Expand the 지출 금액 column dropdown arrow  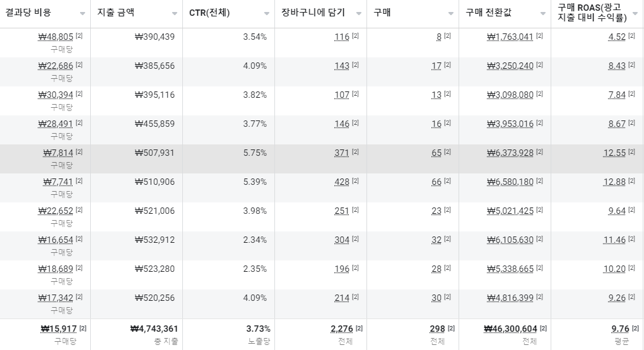(175, 13)
